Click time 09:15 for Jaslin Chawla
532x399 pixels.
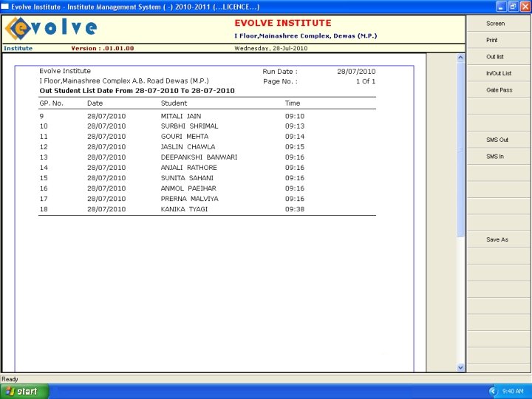click(295, 147)
